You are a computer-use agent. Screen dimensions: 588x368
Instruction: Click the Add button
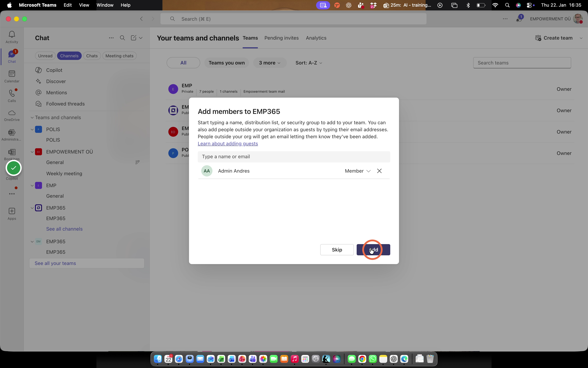click(373, 250)
